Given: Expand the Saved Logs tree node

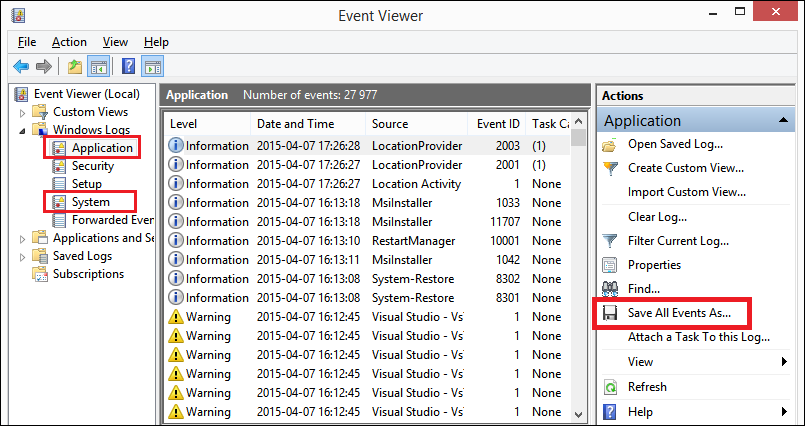Looking at the screenshot, I should [22, 256].
